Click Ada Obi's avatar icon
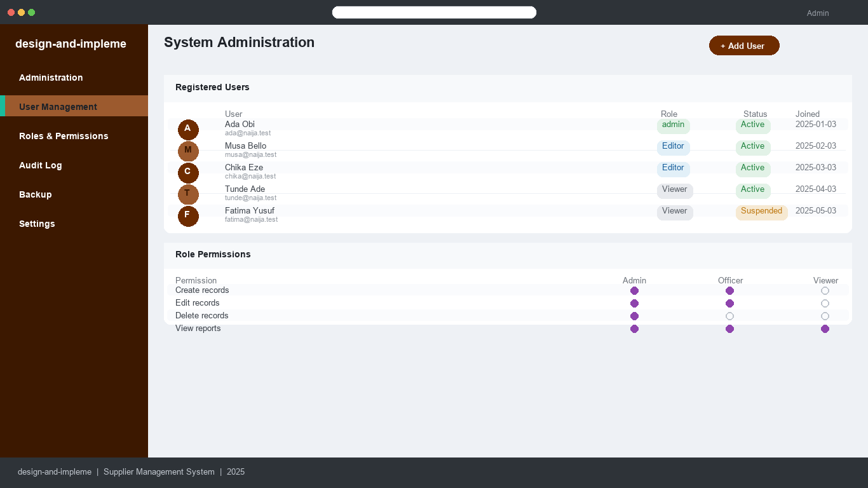The width and height of the screenshot is (868, 488). point(188,130)
